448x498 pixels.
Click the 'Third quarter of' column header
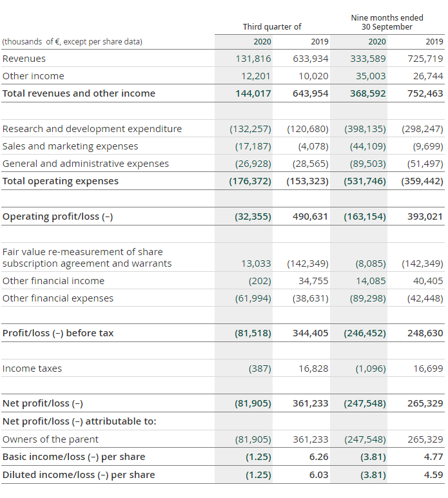pyautogui.click(x=272, y=26)
